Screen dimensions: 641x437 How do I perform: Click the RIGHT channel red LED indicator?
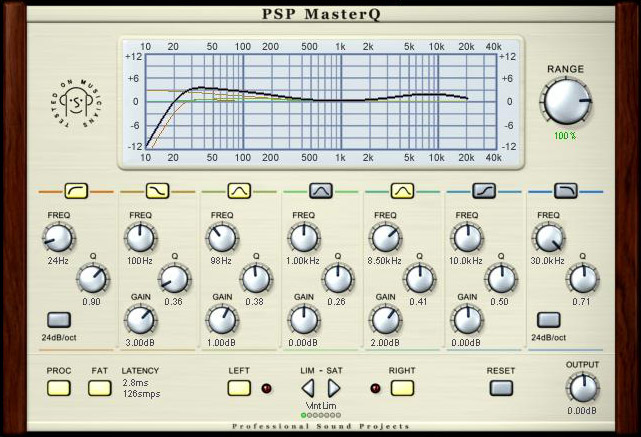[x=375, y=388]
